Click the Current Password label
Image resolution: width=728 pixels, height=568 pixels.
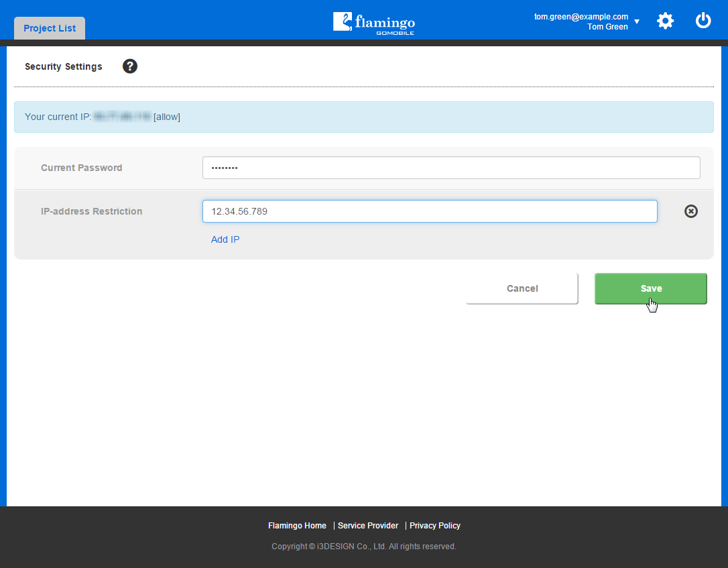82,168
